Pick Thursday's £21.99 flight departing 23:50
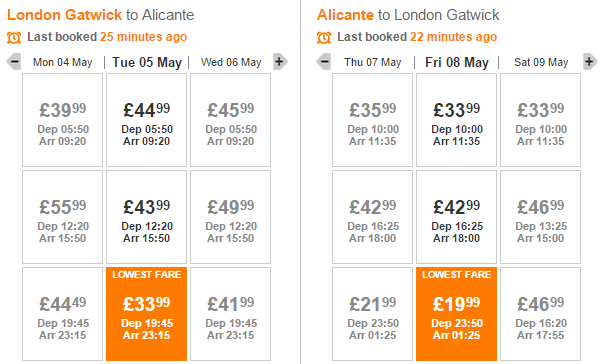This screenshot has height=364, width=600. [372, 314]
